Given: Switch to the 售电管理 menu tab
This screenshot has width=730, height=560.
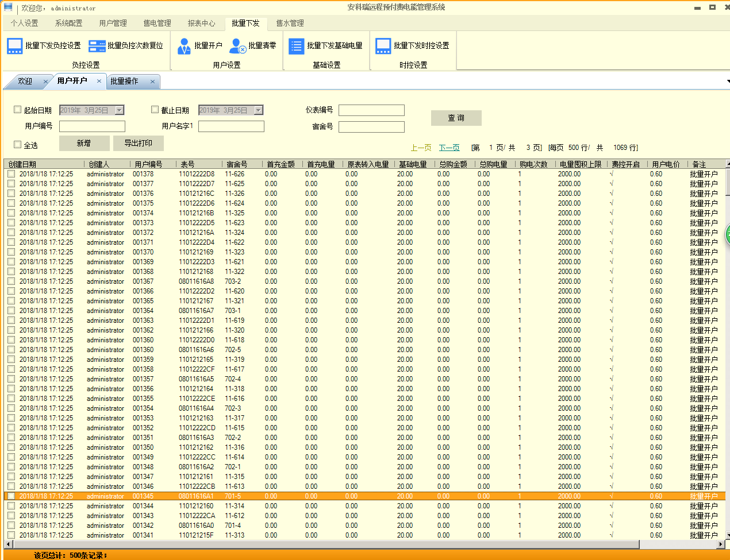Looking at the screenshot, I should click(x=157, y=23).
